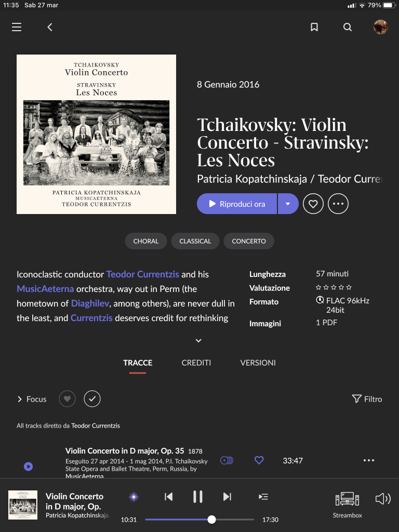Open the user profile avatar

[381, 27]
